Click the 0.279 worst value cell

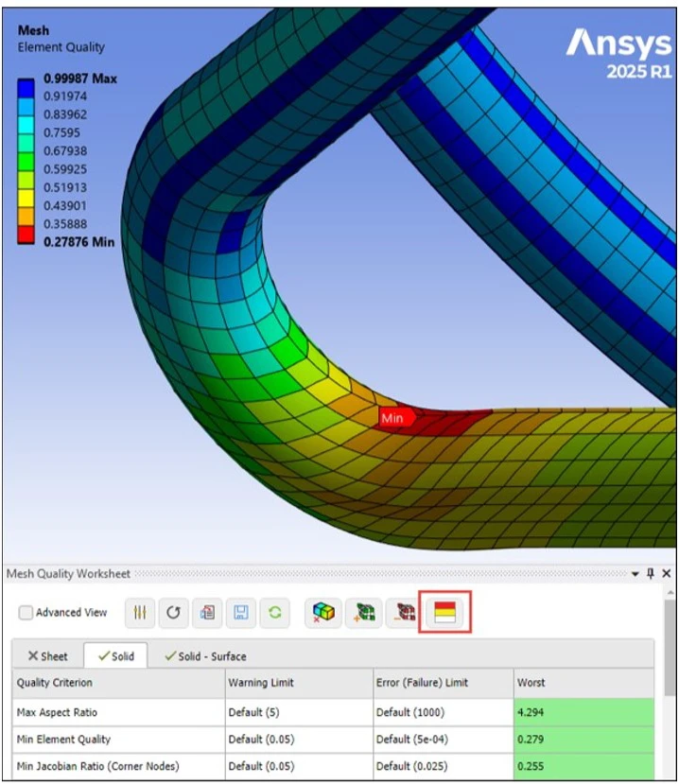[x=584, y=739]
